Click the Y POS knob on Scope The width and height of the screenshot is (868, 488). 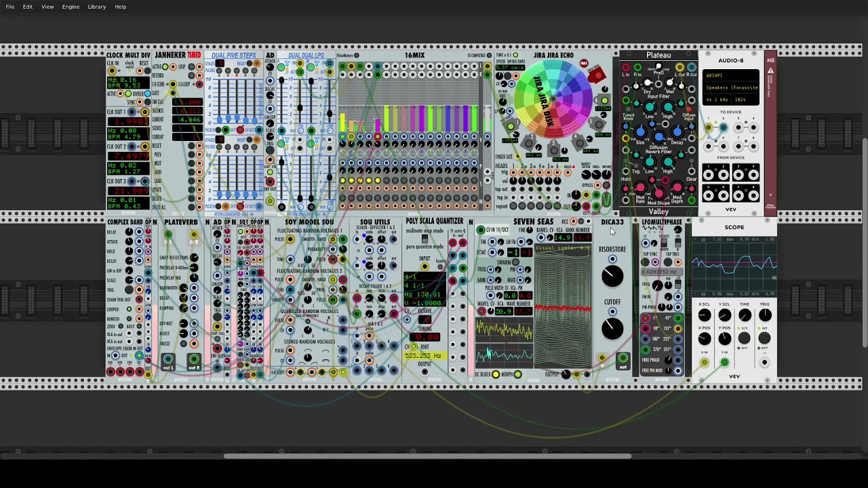pos(725,338)
